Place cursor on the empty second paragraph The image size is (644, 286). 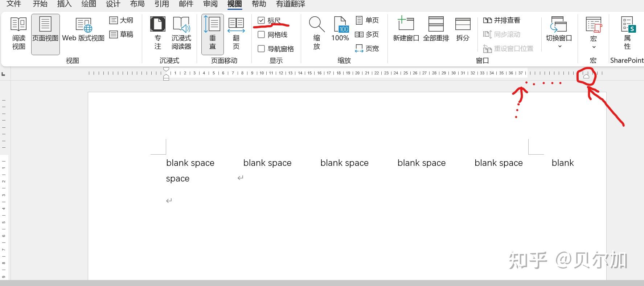[x=169, y=200]
